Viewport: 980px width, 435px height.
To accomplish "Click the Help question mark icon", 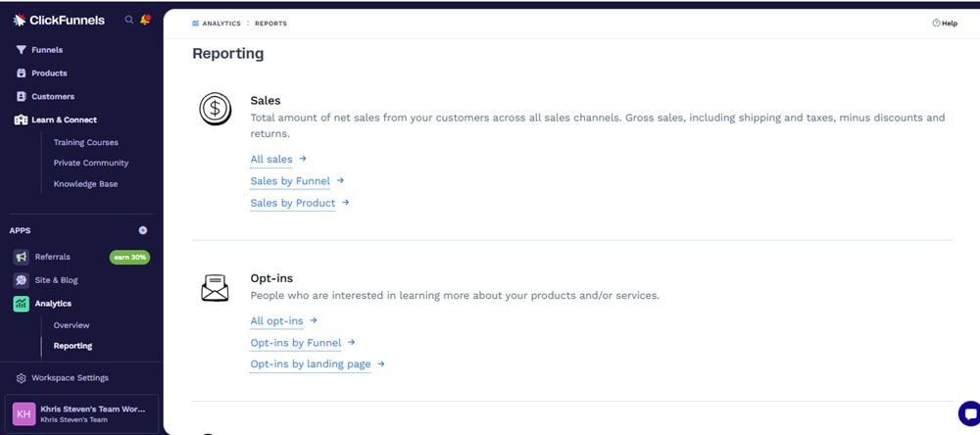I will (x=936, y=24).
